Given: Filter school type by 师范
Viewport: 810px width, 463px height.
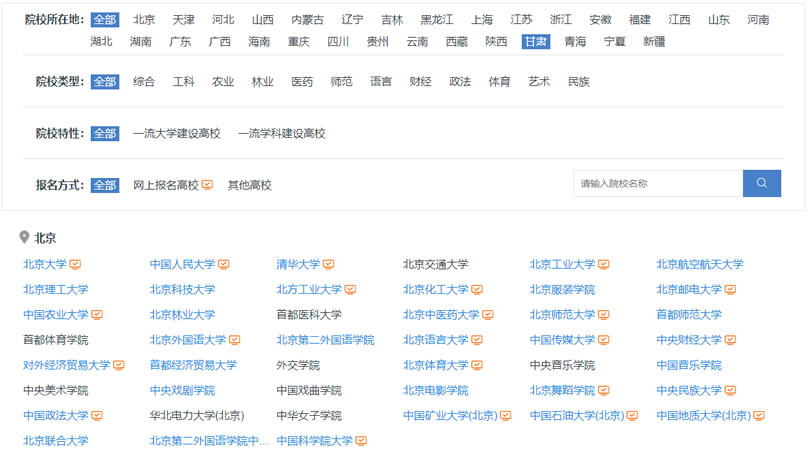Looking at the screenshot, I should [x=341, y=82].
